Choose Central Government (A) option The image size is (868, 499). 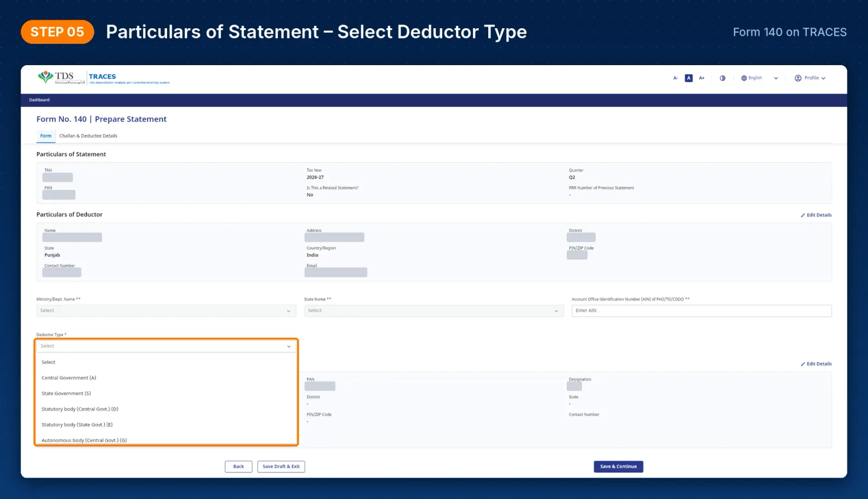tap(166, 378)
